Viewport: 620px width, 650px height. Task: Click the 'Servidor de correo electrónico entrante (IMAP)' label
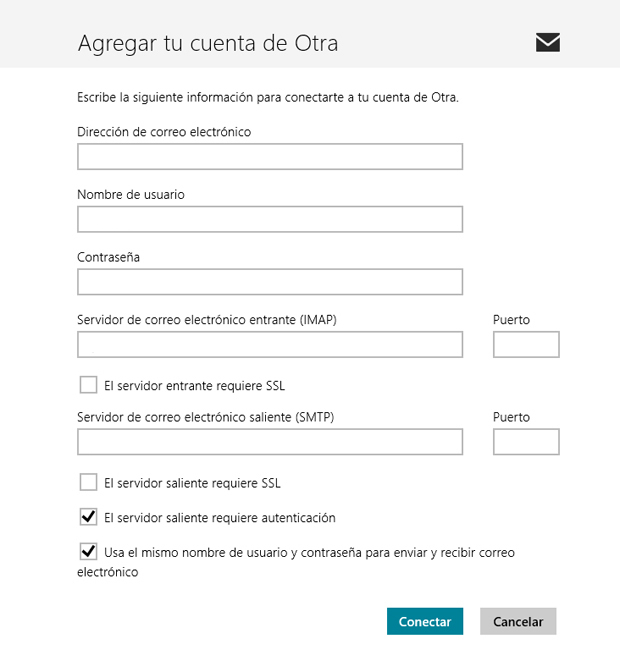coord(207,320)
